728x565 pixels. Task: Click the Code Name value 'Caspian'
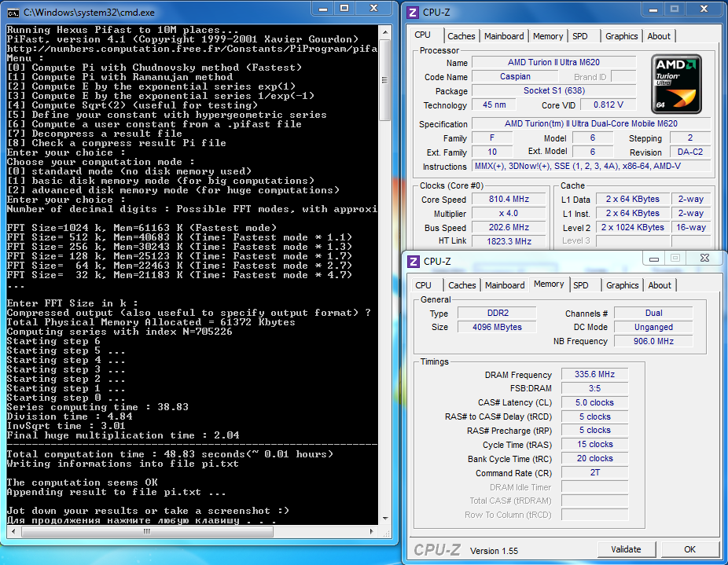click(x=515, y=76)
